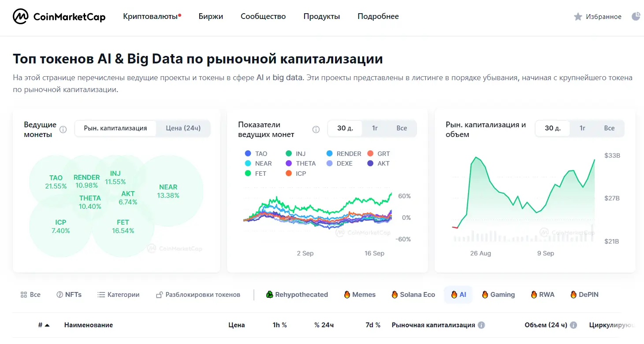Toggle the TAO blue legend swatch
Screen dimensions: 644x344
pyautogui.click(x=248, y=154)
